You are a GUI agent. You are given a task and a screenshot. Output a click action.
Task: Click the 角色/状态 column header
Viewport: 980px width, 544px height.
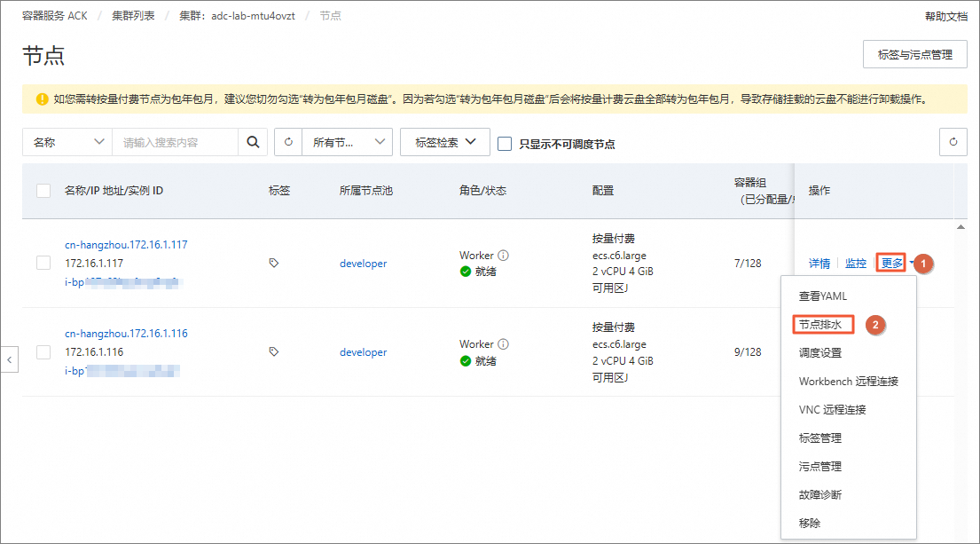[482, 191]
